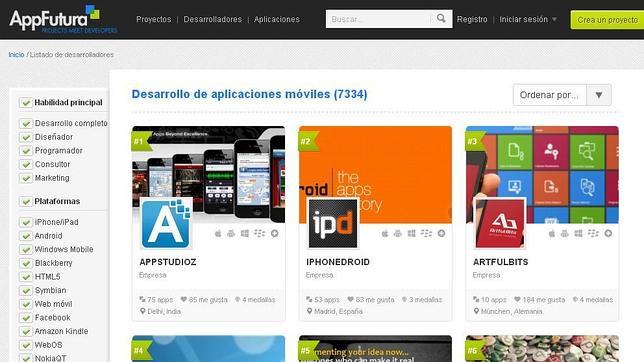The image size is (644, 362).
Task: Toggle the Facebook checkbox
Action: 25,318
